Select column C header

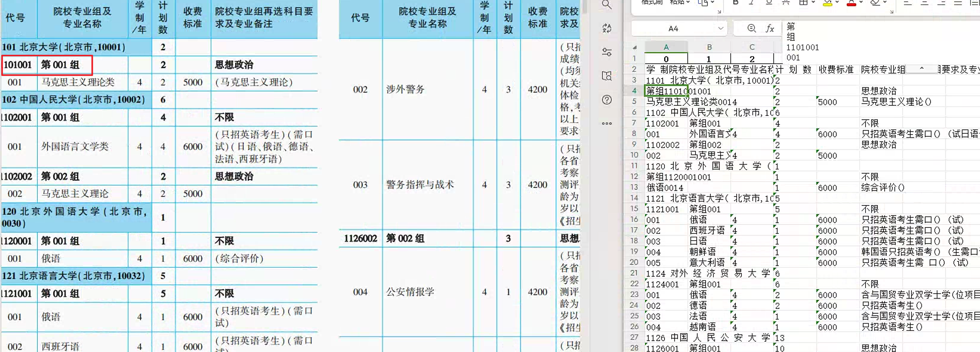752,47
